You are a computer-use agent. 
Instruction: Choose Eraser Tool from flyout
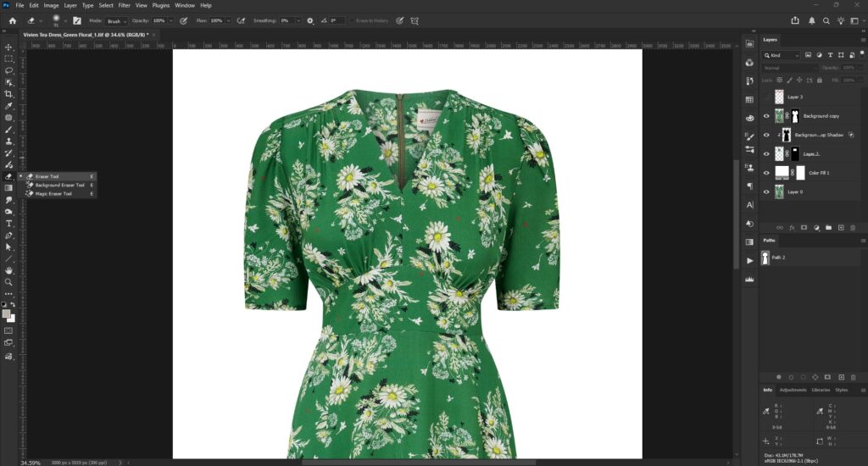click(x=57, y=176)
